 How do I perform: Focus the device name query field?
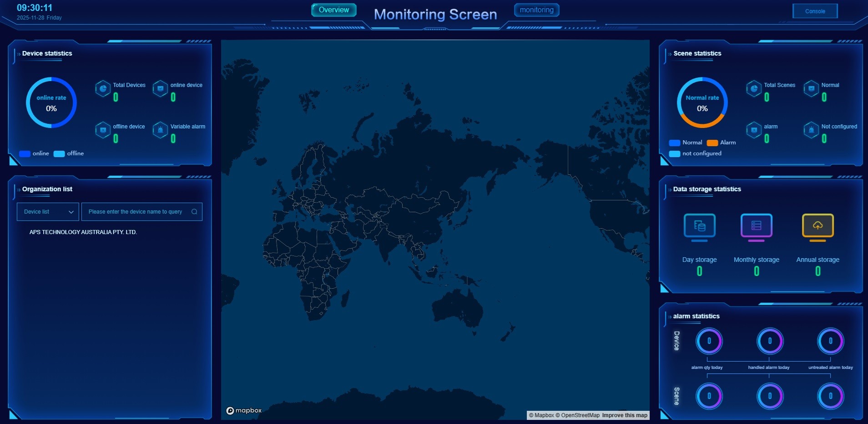(x=141, y=212)
